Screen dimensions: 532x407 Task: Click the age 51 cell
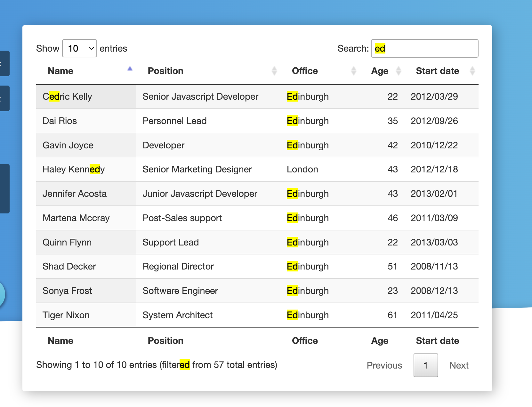(382, 266)
